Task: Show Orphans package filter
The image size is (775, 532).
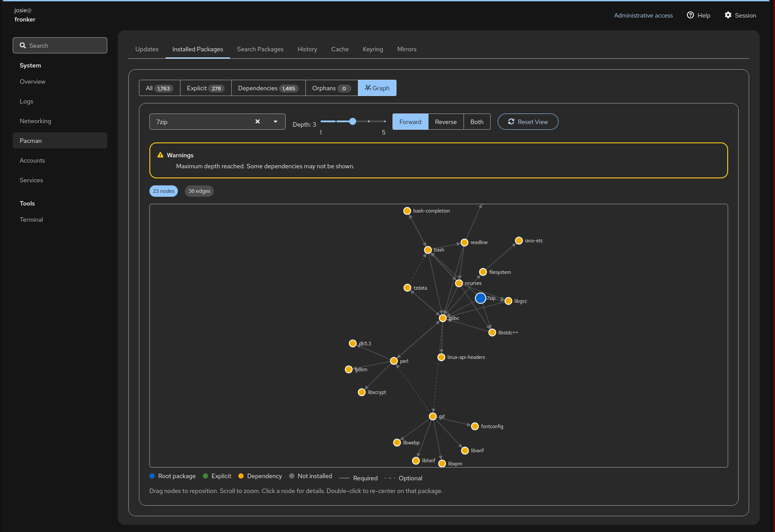Action: coord(331,88)
